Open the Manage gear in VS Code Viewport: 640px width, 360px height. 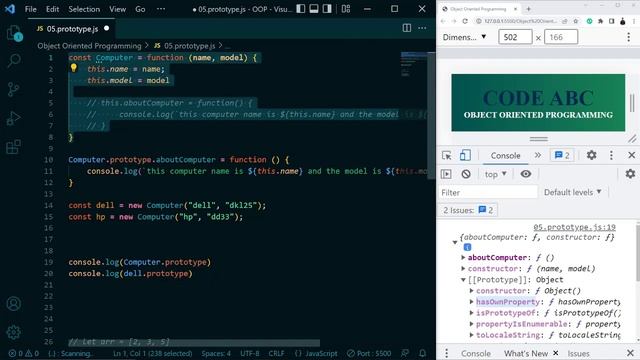[x=13, y=332]
